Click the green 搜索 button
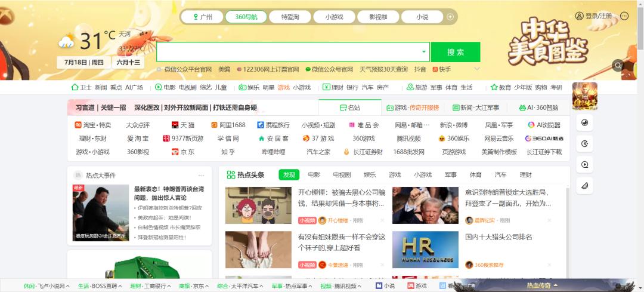The image size is (644, 292). coord(456,52)
